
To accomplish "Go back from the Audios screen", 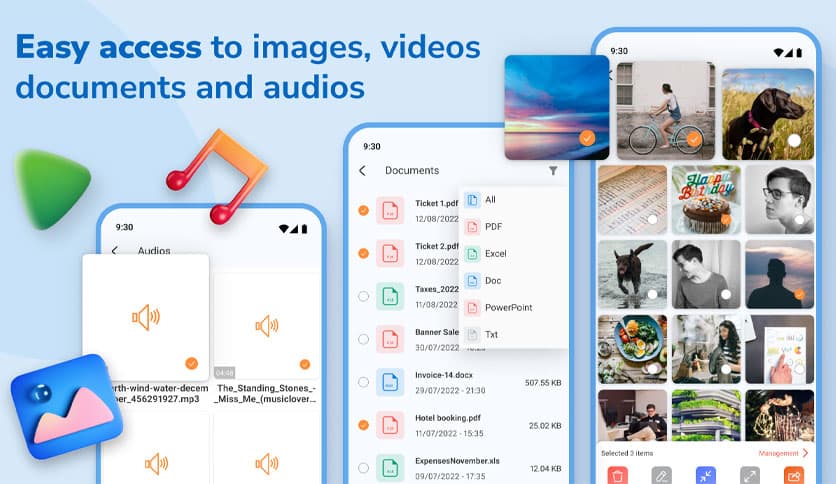I will pyautogui.click(x=115, y=251).
